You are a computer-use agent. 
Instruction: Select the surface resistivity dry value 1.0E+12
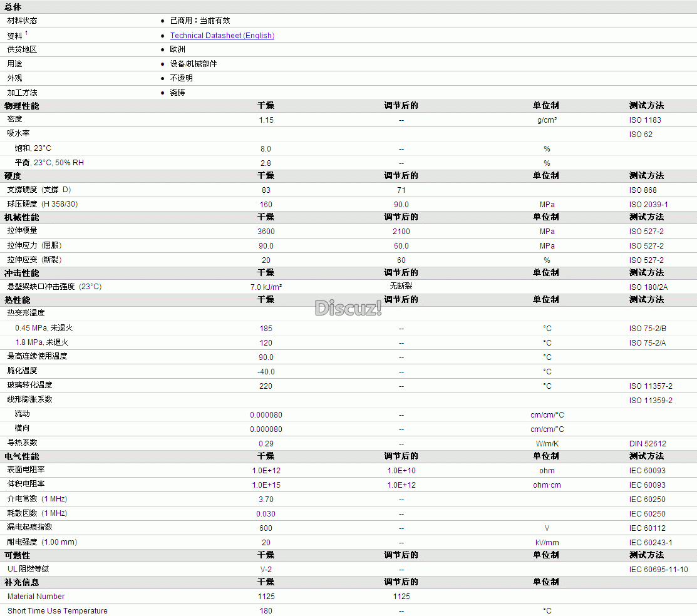[266, 471]
